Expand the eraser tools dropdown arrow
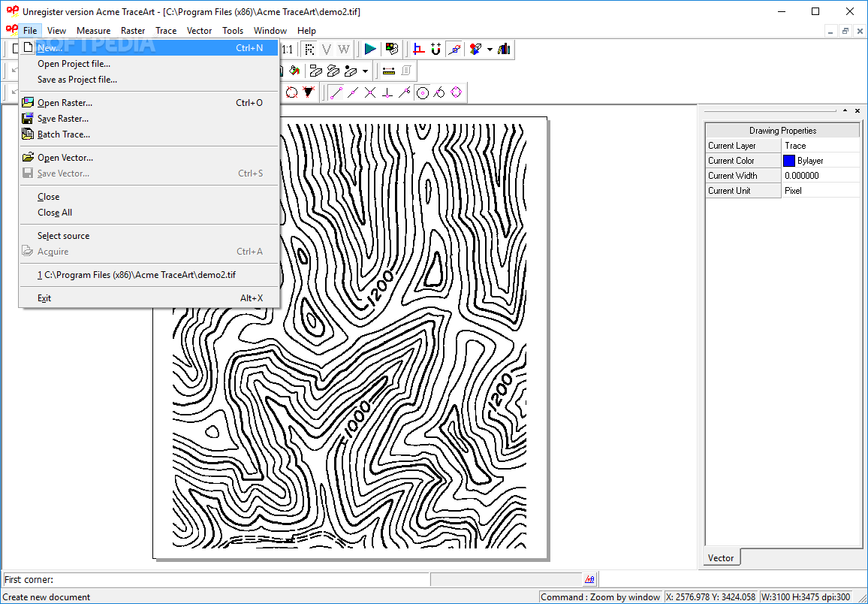The height and width of the screenshot is (604, 868). [365, 71]
